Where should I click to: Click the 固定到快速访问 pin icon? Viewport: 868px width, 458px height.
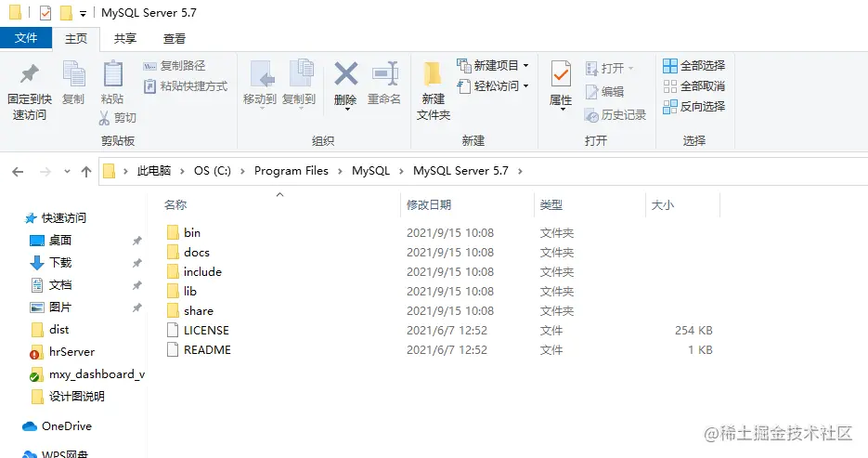coord(30,74)
